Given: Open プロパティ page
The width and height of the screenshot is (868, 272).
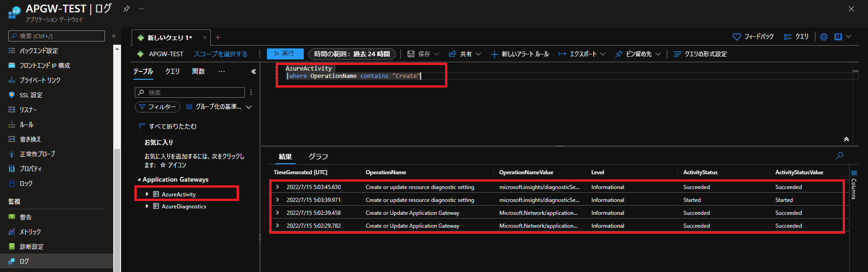Looking at the screenshot, I should 30,169.
